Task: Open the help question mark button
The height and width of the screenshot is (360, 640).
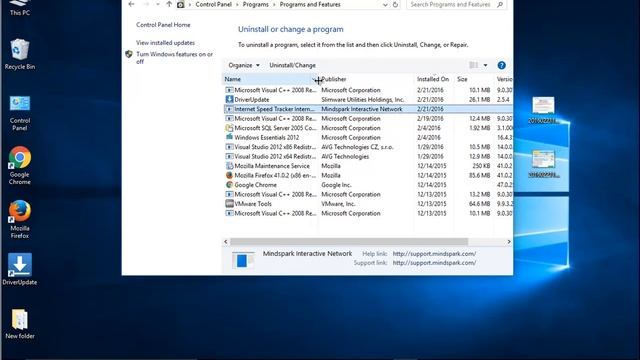Action: click(x=501, y=65)
